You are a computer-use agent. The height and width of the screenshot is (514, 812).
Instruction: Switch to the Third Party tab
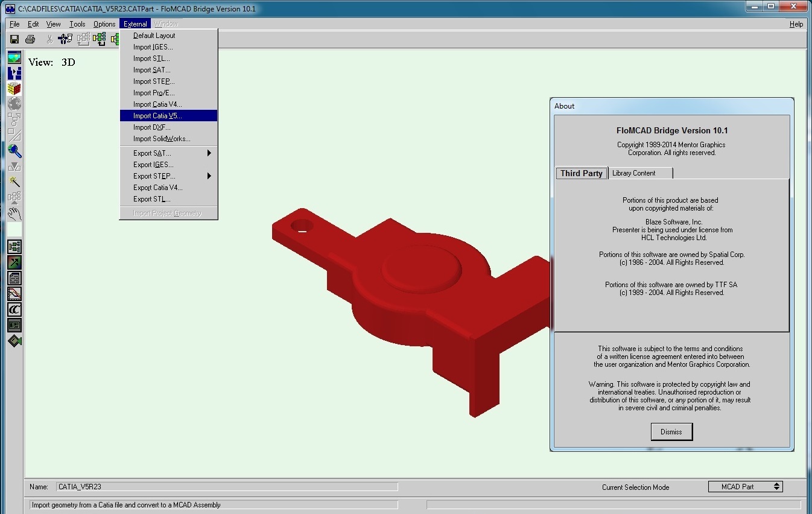pos(582,173)
